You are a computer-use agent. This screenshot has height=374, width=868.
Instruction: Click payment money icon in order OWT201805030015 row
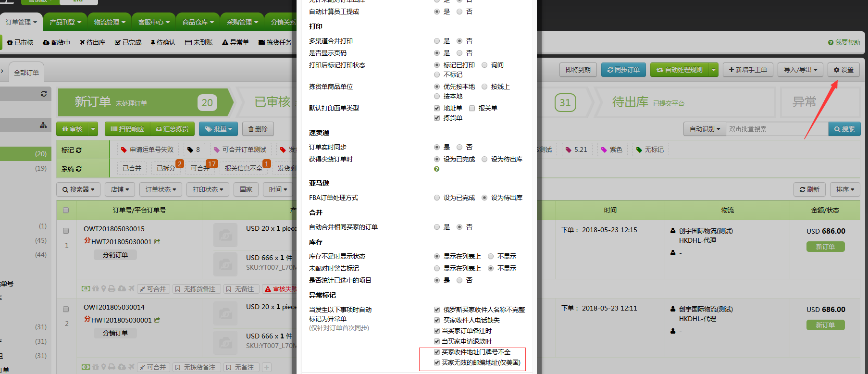[86, 288]
